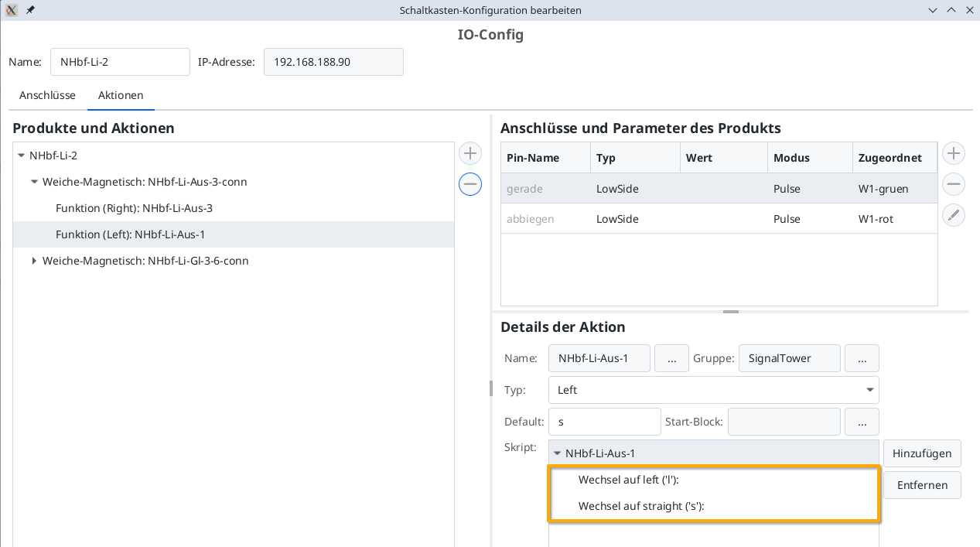Switch to the Anschlüsse tab
This screenshot has width=980, height=547.
(x=47, y=95)
